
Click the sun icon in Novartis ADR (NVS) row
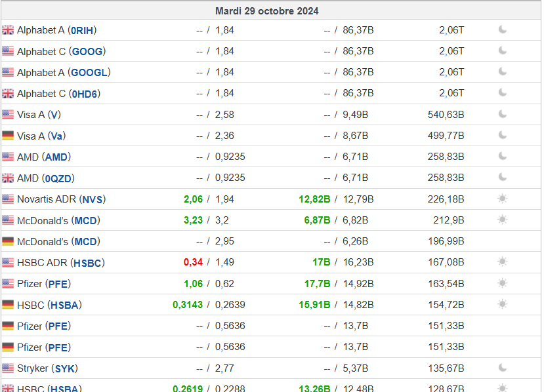pos(503,199)
